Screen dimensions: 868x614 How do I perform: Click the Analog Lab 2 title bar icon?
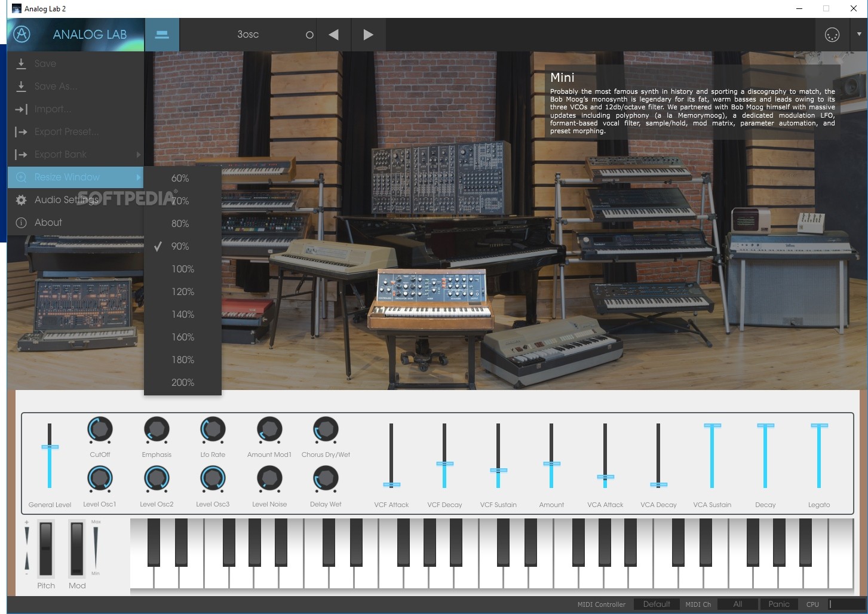click(16, 8)
